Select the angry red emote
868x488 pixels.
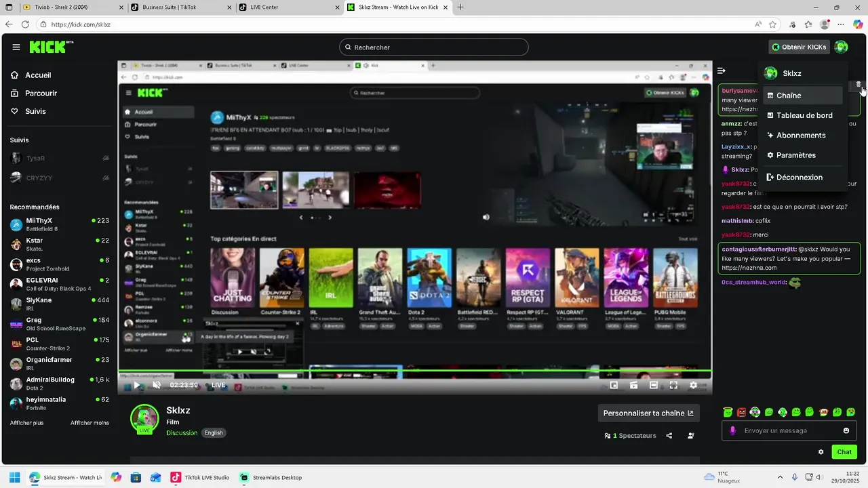(741, 412)
